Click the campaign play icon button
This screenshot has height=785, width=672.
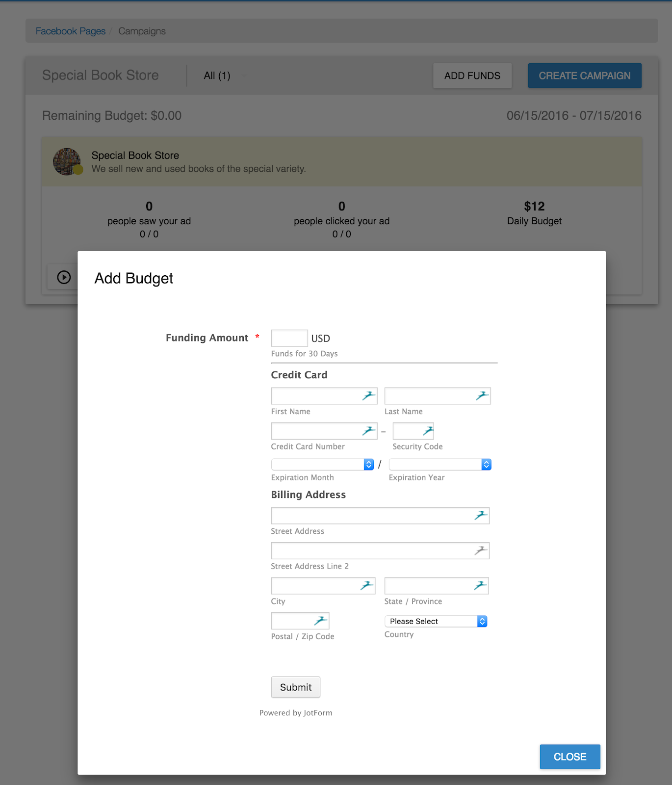64,277
